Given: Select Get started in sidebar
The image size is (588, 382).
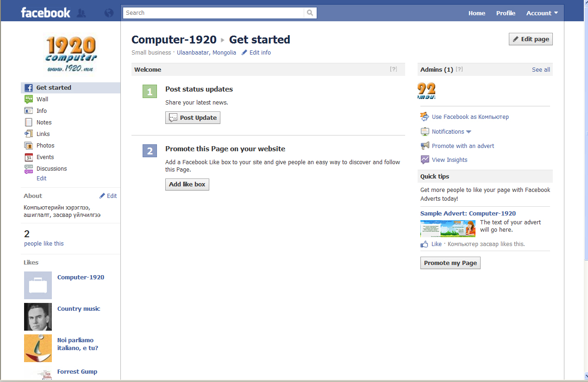Looking at the screenshot, I should click(x=70, y=88).
